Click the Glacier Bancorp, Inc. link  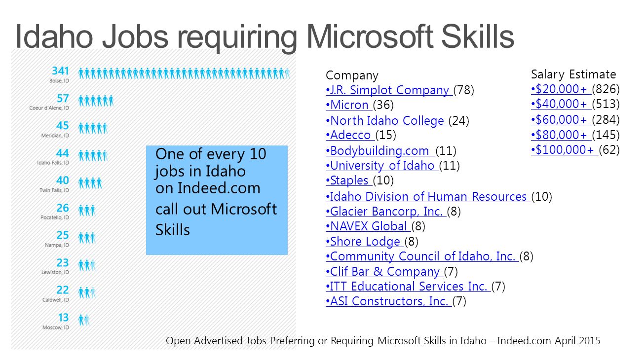(386, 212)
